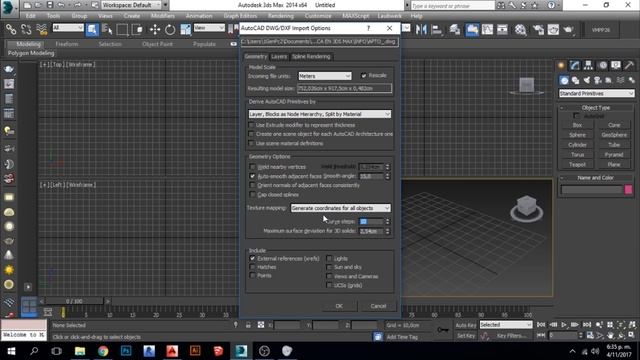Viewport: 640px width, 360px height.
Task: Click the Teapot primitive button
Action: point(577,164)
